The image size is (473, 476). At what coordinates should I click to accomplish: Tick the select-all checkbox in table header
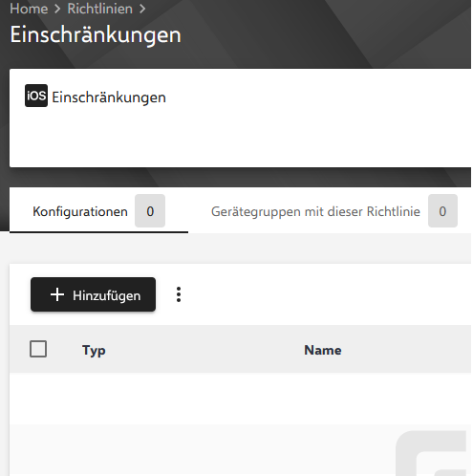(x=38, y=349)
